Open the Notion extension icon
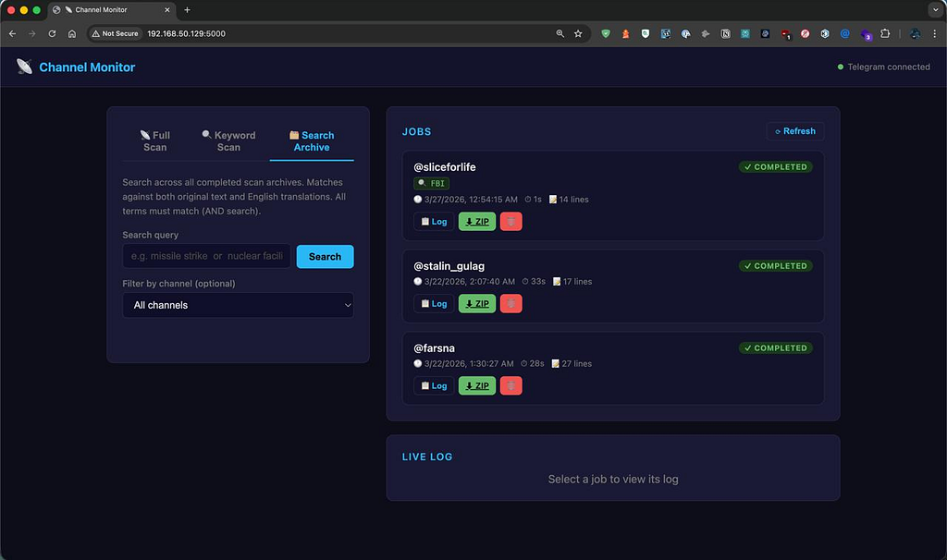This screenshot has width=947, height=560. (725, 34)
